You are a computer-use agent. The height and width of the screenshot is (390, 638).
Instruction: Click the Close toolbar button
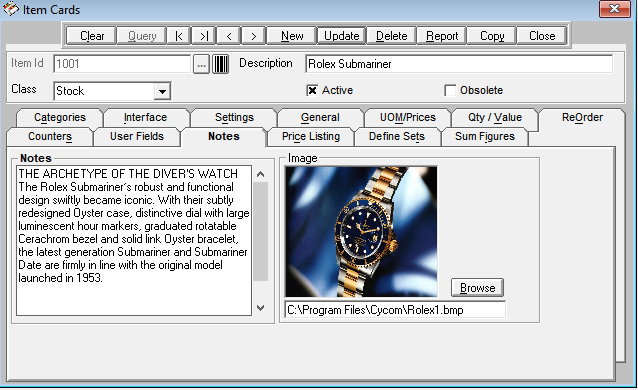coord(542,36)
